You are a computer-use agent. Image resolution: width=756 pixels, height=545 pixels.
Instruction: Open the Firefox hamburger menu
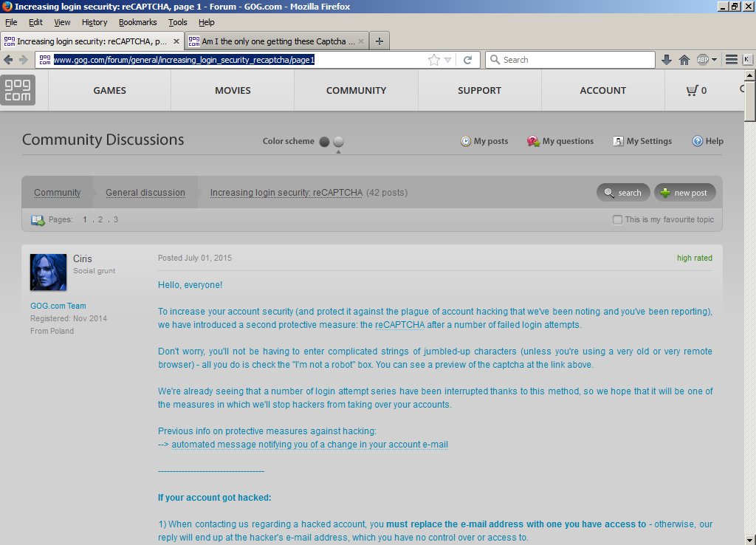point(732,60)
